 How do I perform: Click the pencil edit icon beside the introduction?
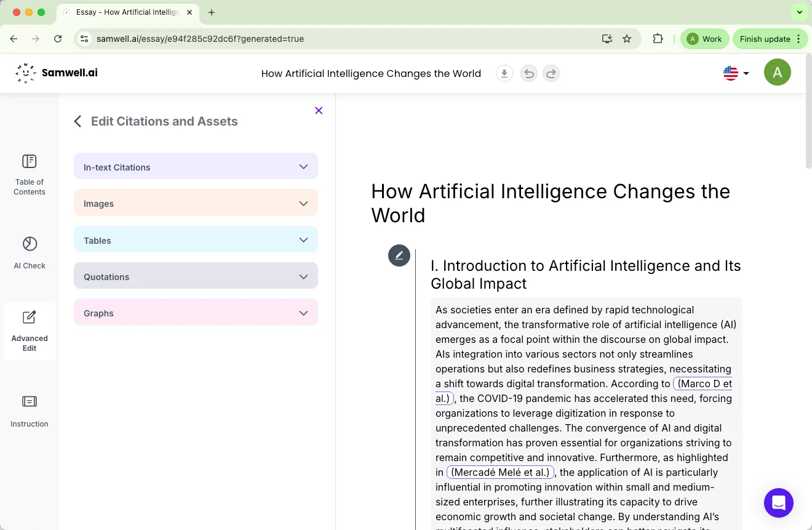[x=399, y=255]
